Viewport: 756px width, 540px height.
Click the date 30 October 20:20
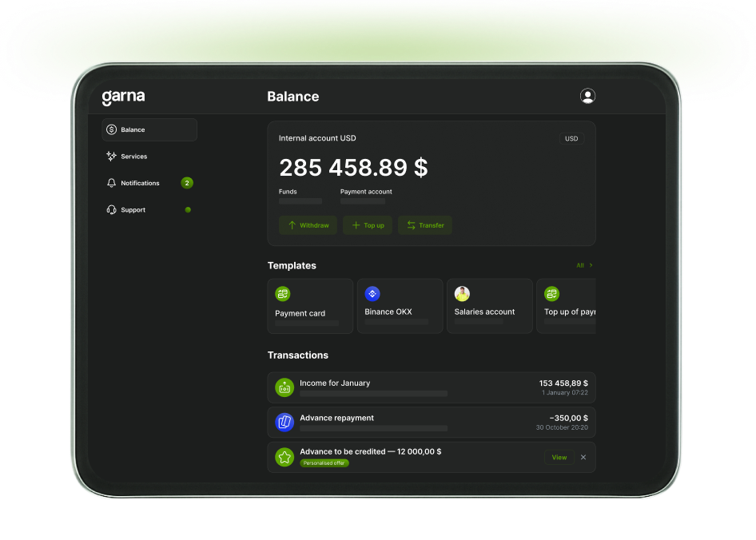(562, 427)
